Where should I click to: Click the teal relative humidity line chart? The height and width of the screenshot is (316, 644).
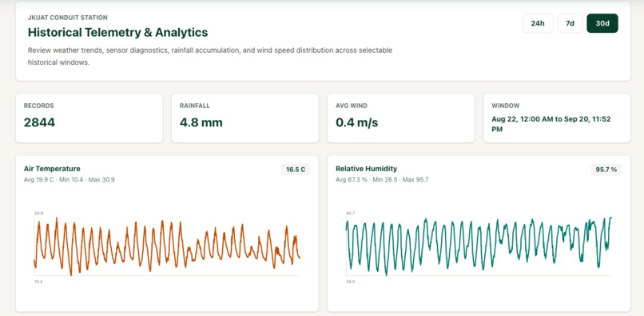(479, 246)
